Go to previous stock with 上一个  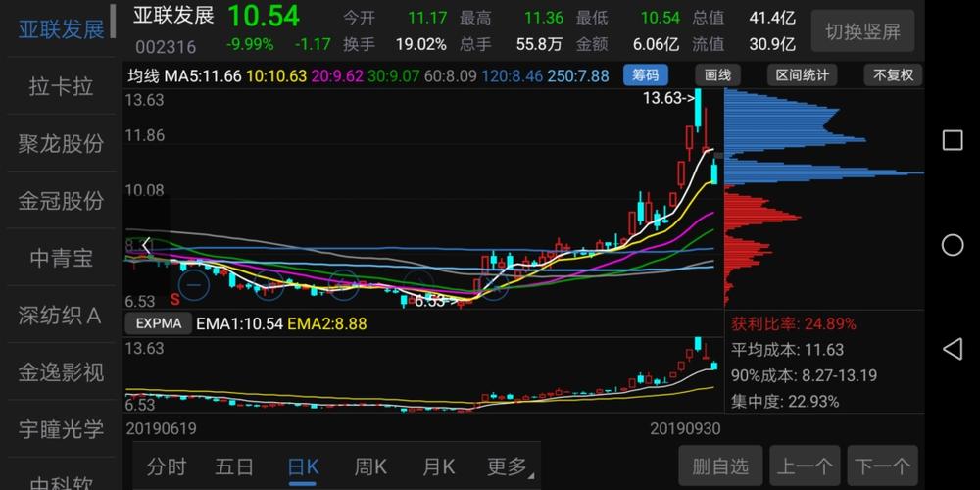[x=805, y=465]
